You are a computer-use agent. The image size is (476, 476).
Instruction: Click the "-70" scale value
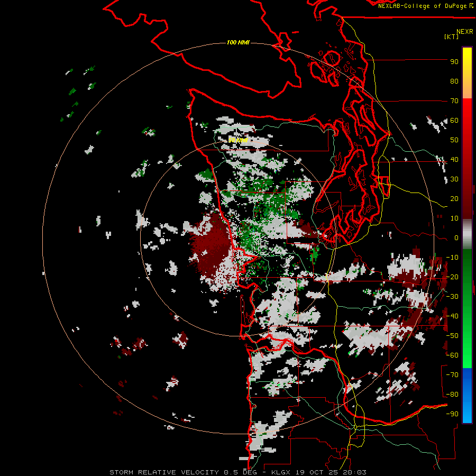(x=452, y=375)
